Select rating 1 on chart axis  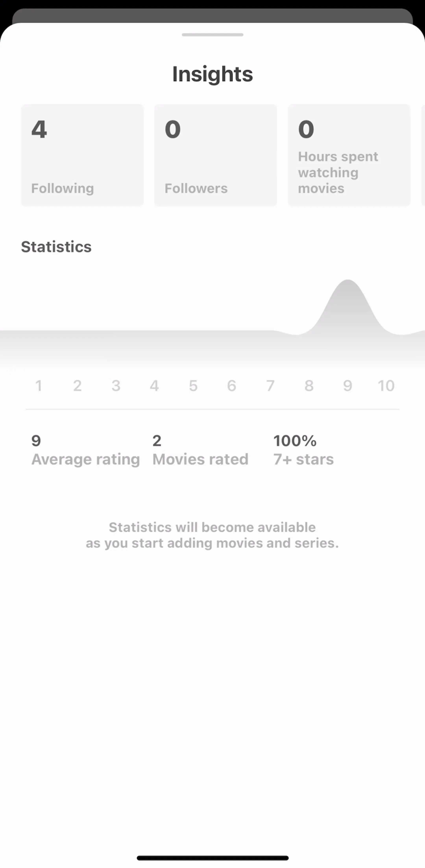pyautogui.click(x=39, y=385)
